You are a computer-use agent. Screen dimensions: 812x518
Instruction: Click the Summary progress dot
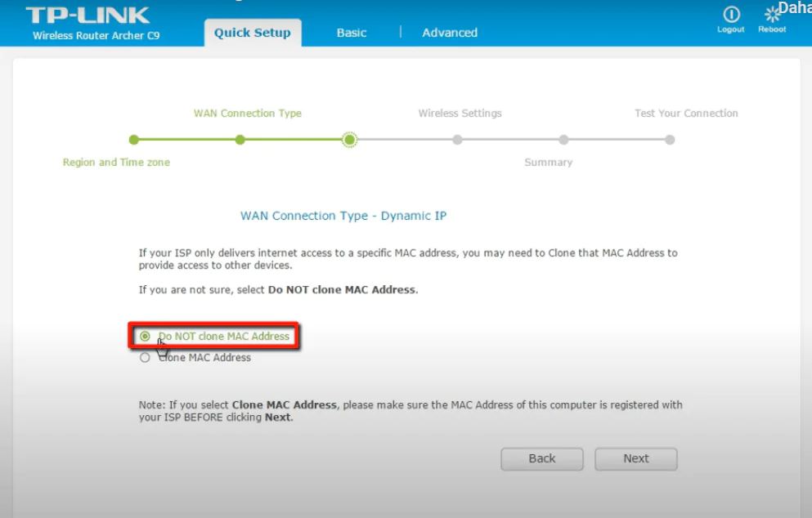[x=563, y=139]
